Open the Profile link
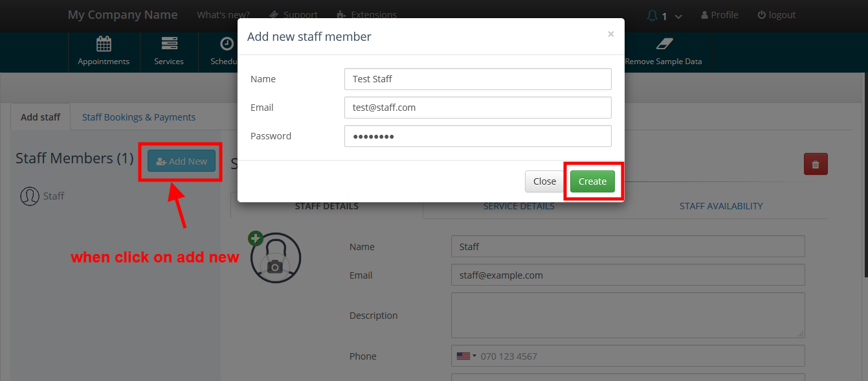 pos(720,15)
